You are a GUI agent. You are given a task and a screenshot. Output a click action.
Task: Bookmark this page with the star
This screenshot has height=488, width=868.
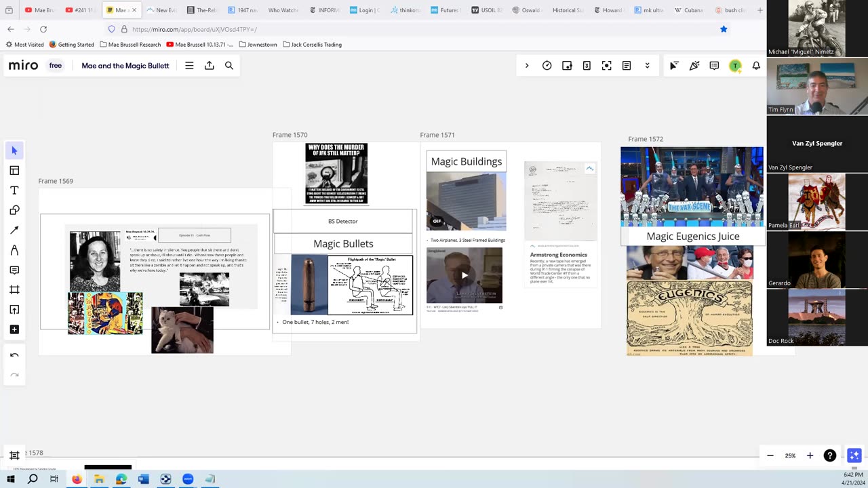click(x=724, y=29)
